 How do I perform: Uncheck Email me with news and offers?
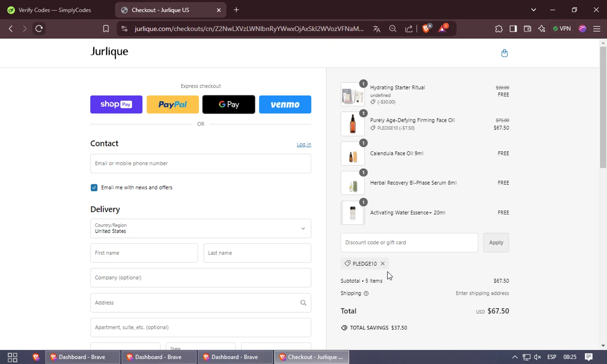(x=94, y=188)
